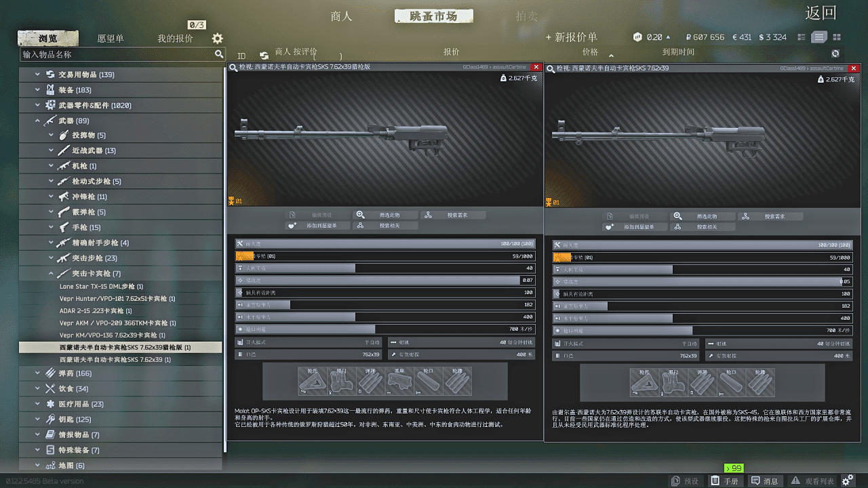Viewport: 868px width, 488px height.
Task: Click the 枪托 stock slot in right inspect window
Action: 644,383
